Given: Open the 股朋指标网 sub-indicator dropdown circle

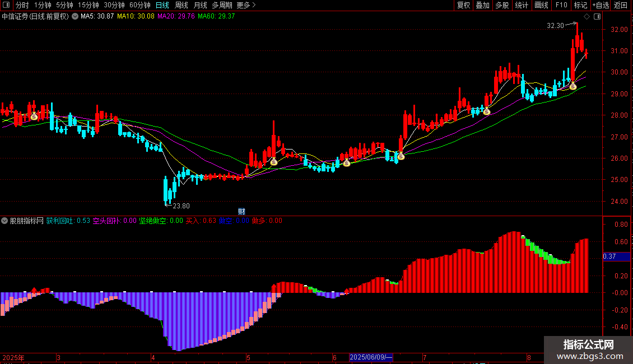Looking at the screenshot, I should pyautogui.click(x=4, y=221).
